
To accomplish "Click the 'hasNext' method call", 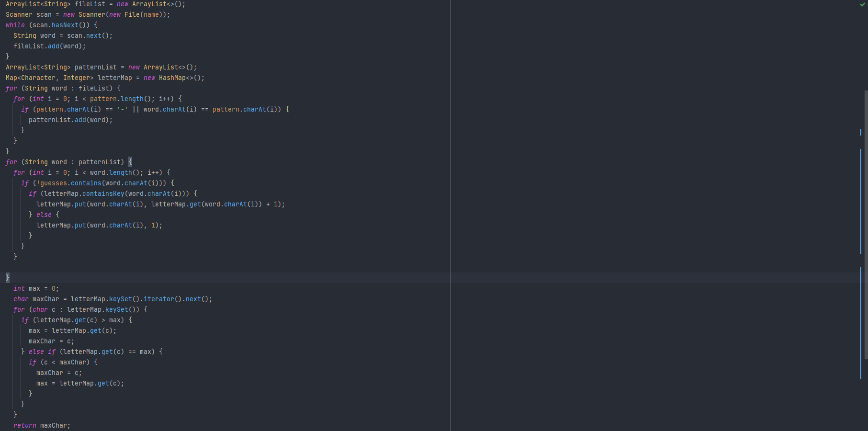I will [65, 25].
